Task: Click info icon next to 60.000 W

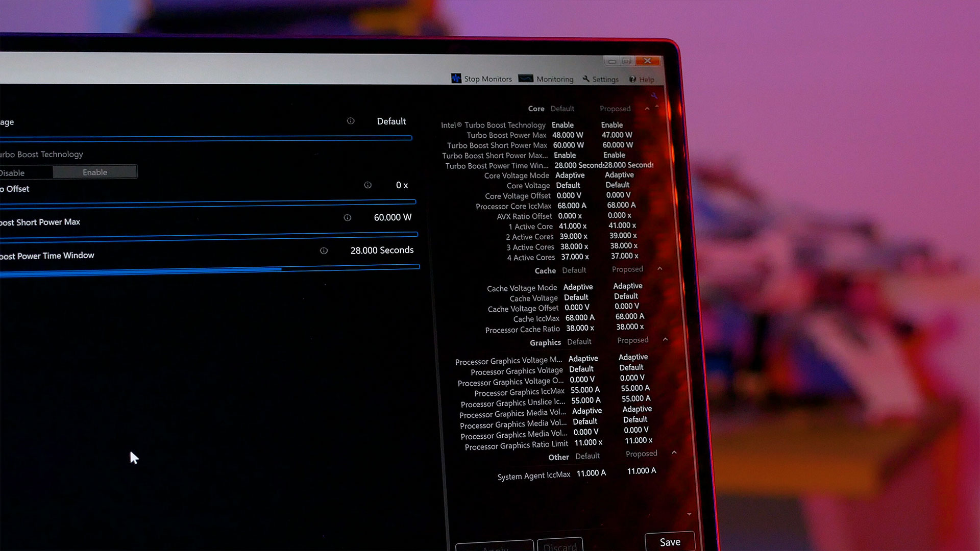Action: 348,218
